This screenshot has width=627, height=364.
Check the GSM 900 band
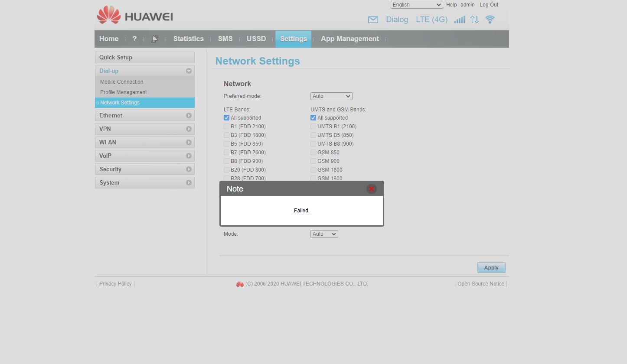tap(313, 161)
